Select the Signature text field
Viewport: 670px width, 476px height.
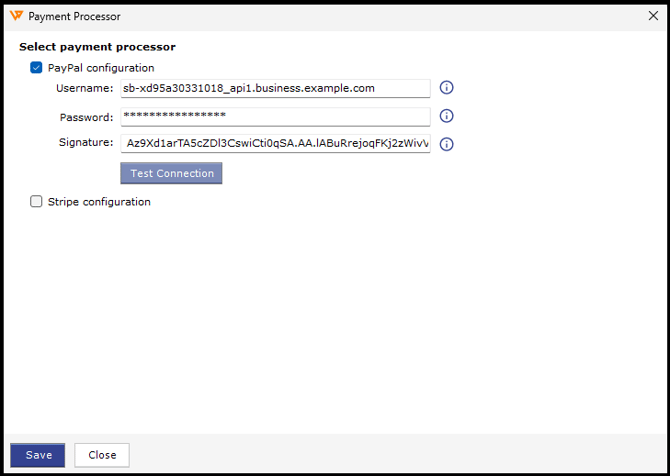point(275,144)
